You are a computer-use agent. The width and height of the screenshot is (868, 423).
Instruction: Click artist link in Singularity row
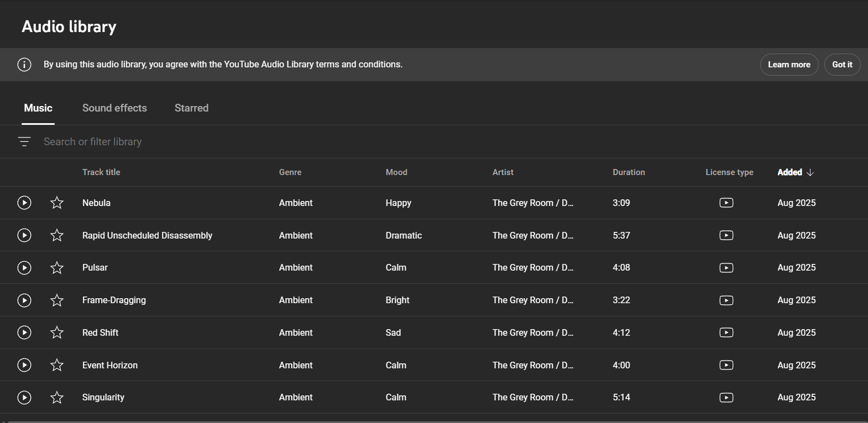tap(533, 398)
